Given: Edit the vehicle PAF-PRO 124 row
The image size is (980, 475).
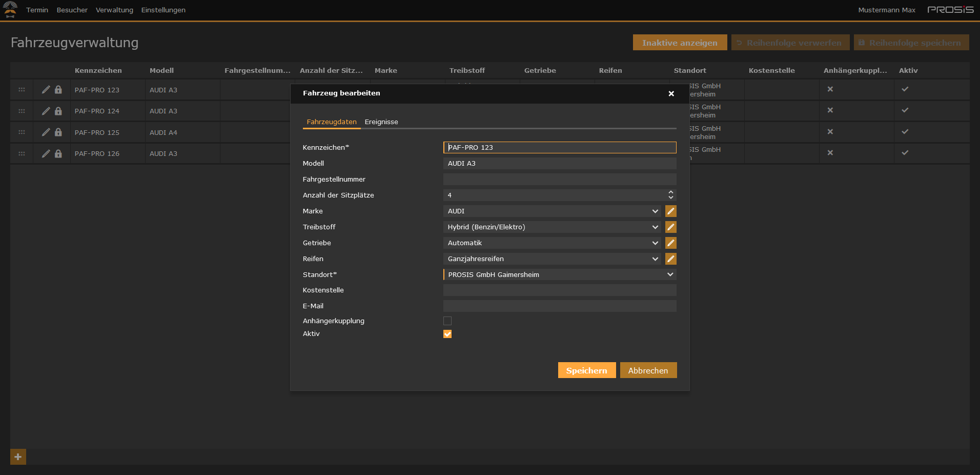Looking at the screenshot, I should [45, 111].
